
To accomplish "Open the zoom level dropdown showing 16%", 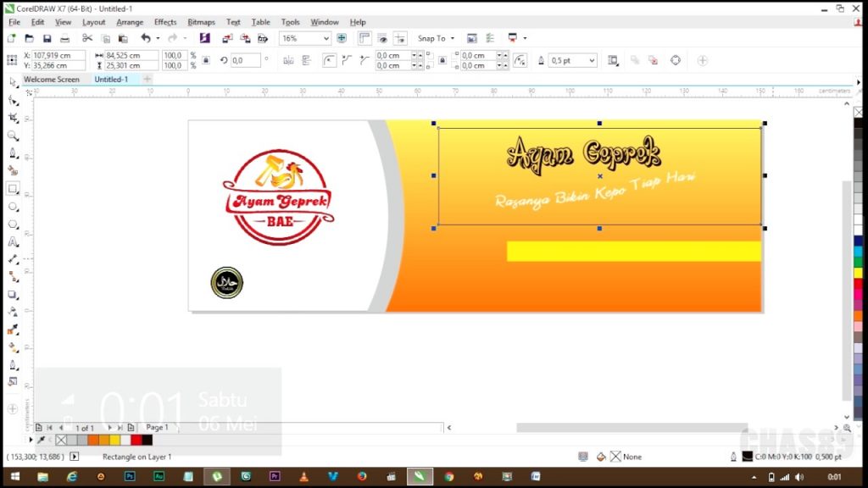I will 326,38.
